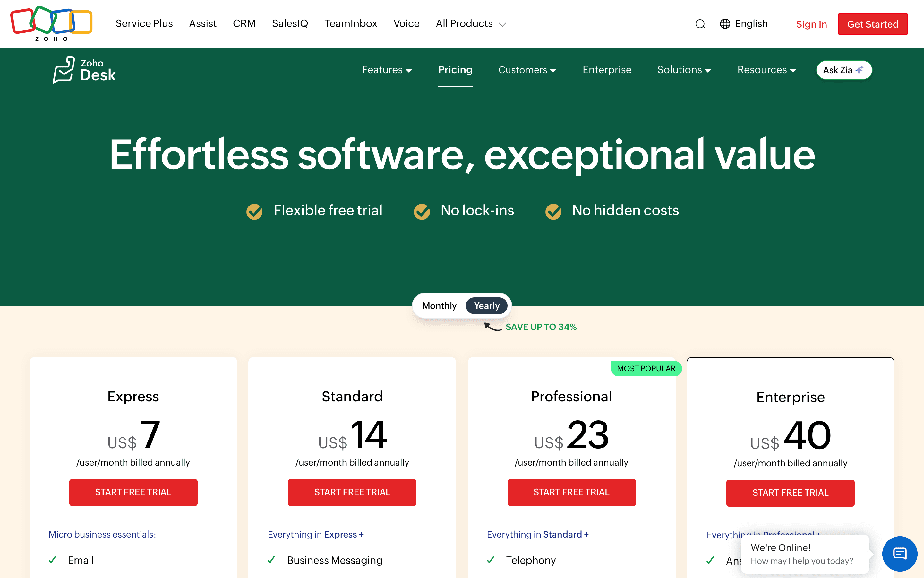Click the Standard plan title
The height and width of the screenshot is (578, 924).
tap(352, 397)
